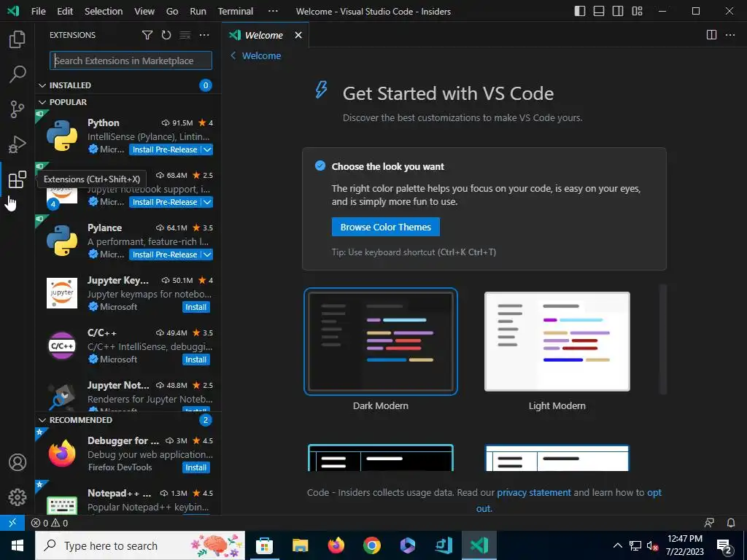Open the Manage gear icon
The width and height of the screenshot is (747, 560).
[18, 497]
